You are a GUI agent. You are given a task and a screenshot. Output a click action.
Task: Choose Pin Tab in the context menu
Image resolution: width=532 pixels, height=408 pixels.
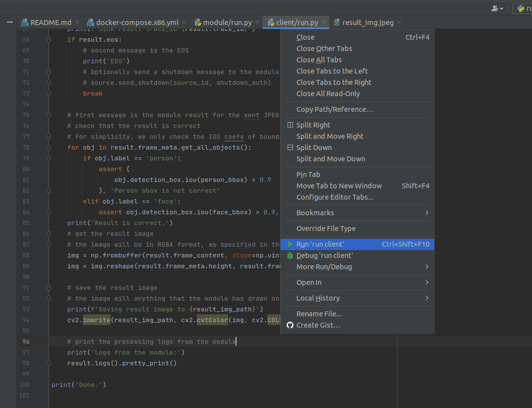(x=308, y=175)
